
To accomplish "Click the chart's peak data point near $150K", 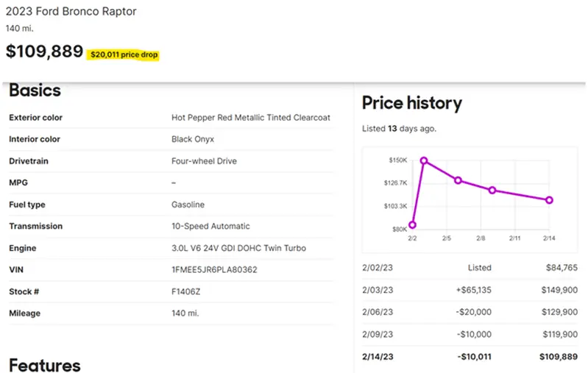I will 424,160.
